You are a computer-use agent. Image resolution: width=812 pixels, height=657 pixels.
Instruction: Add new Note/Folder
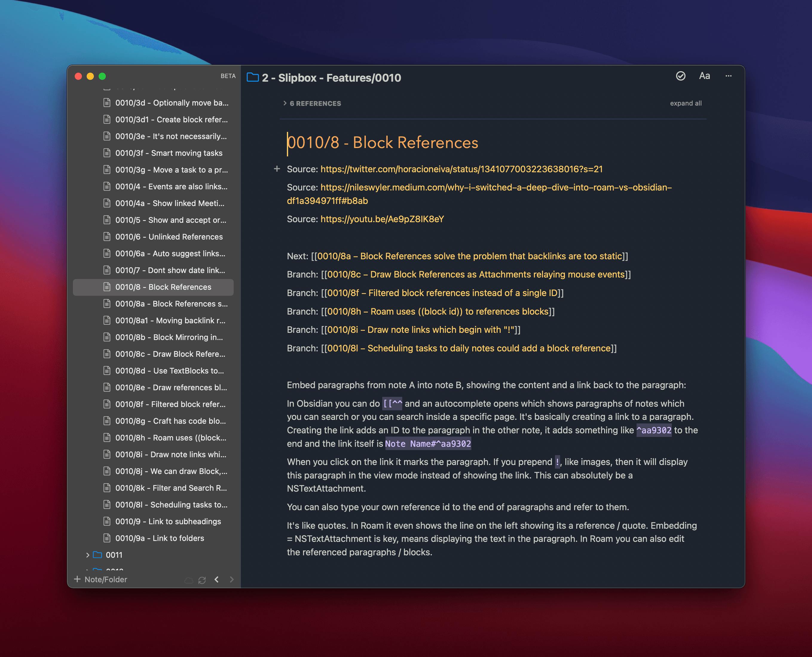click(101, 580)
